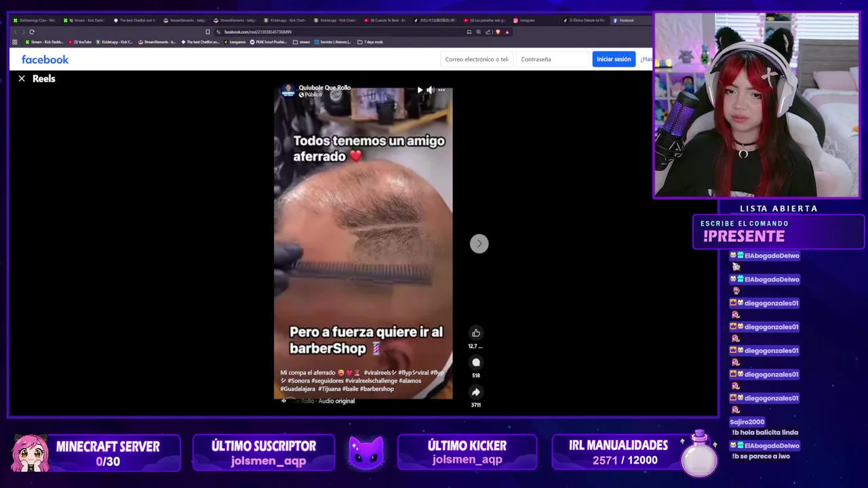
Task: Click the Reels heading label
Action: 43,79
